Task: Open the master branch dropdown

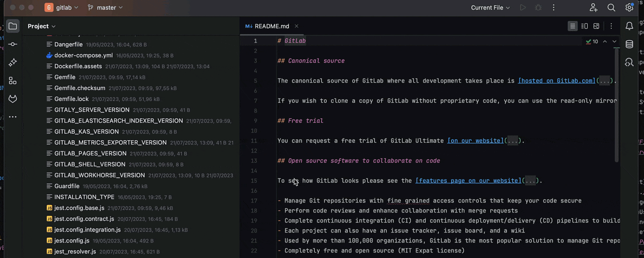Action: click(105, 7)
